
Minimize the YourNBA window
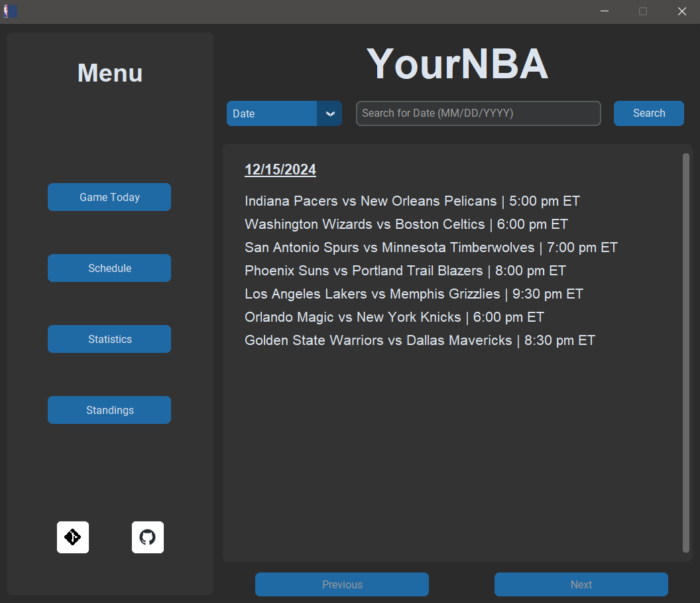click(605, 12)
